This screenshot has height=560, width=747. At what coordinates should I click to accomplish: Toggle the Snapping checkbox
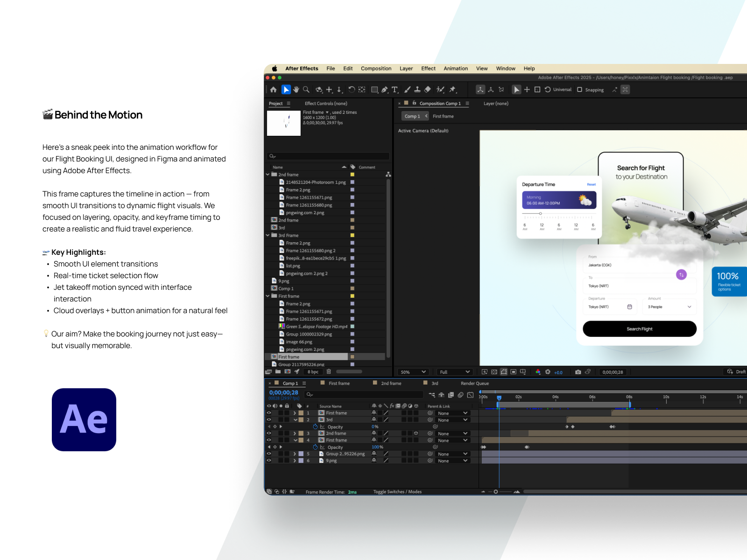pos(579,90)
